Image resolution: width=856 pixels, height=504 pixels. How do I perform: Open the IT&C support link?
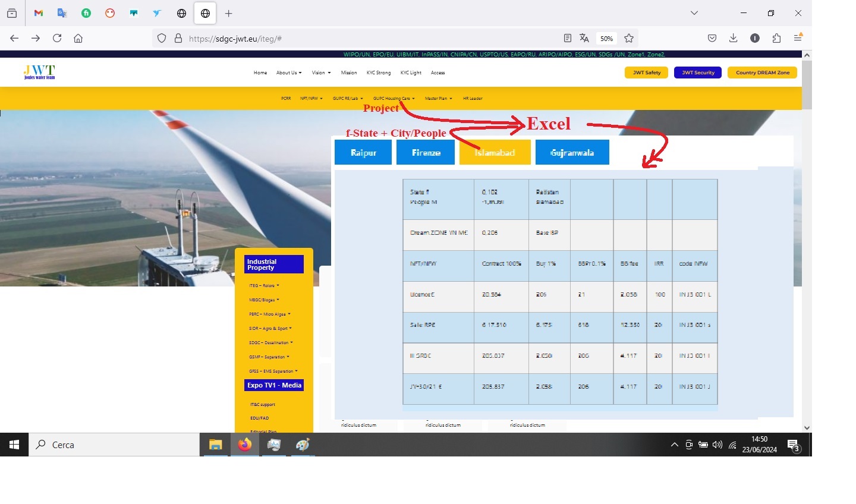tap(263, 405)
